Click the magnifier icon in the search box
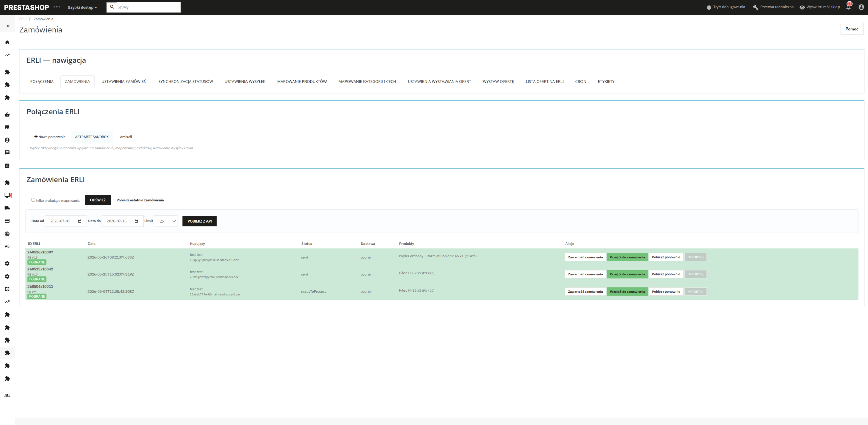868x425 pixels. point(112,7)
